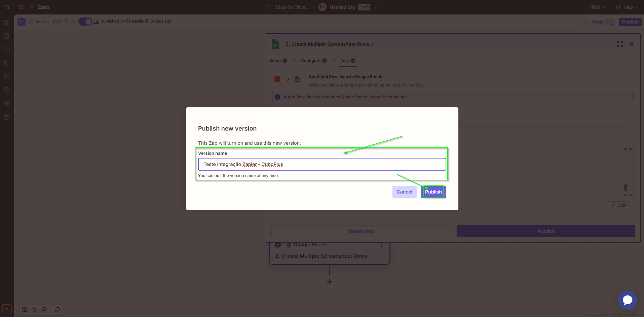644x317 pixels.
Task: Open the apps grid launcher
Action: 21,7
